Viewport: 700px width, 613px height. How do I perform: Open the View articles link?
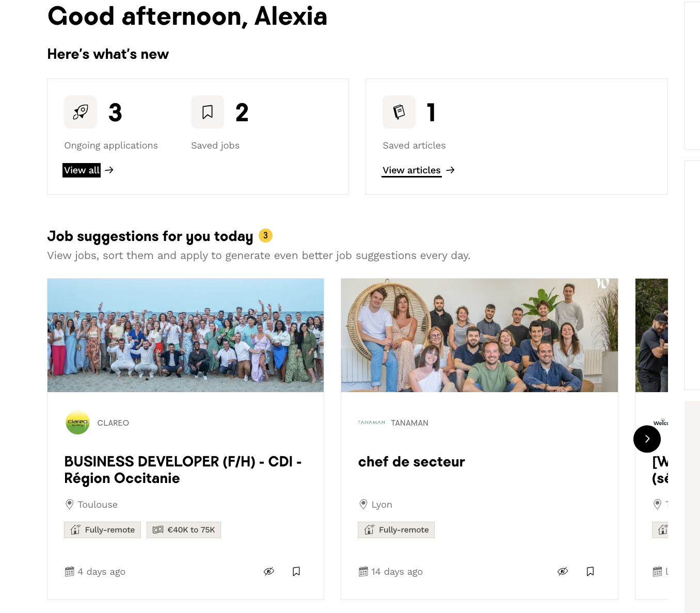pyautogui.click(x=411, y=170)
